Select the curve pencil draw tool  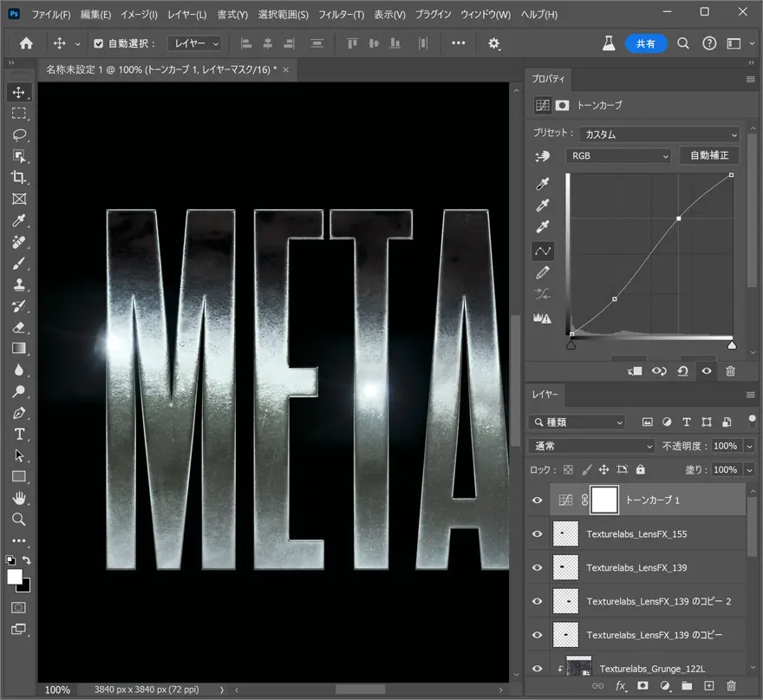point(543,272)
